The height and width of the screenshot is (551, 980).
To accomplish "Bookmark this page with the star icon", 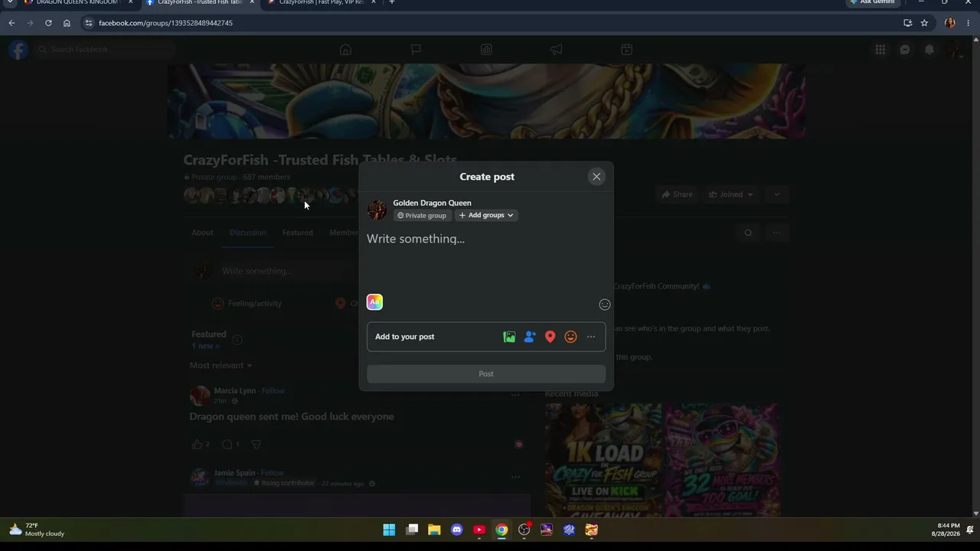I will point(924,23).
